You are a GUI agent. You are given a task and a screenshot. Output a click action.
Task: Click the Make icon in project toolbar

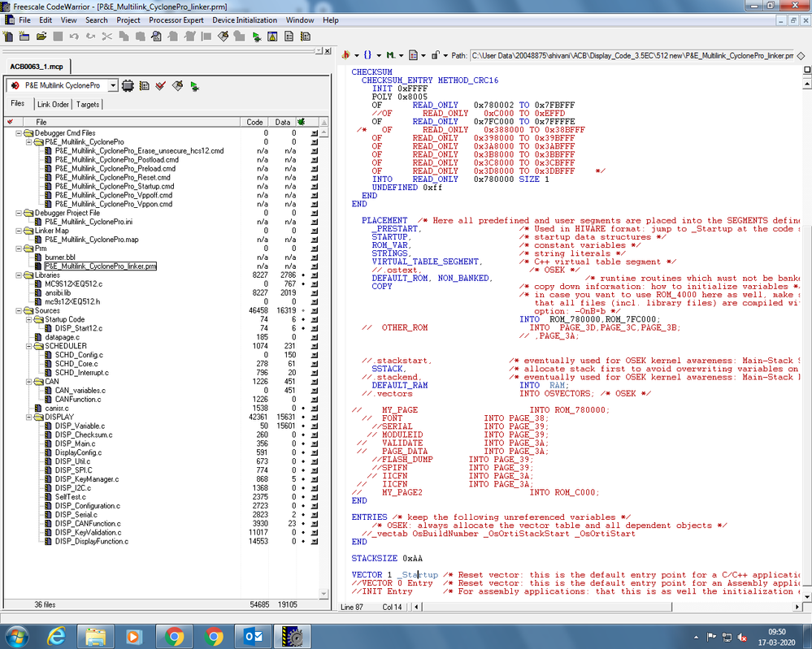176,85
